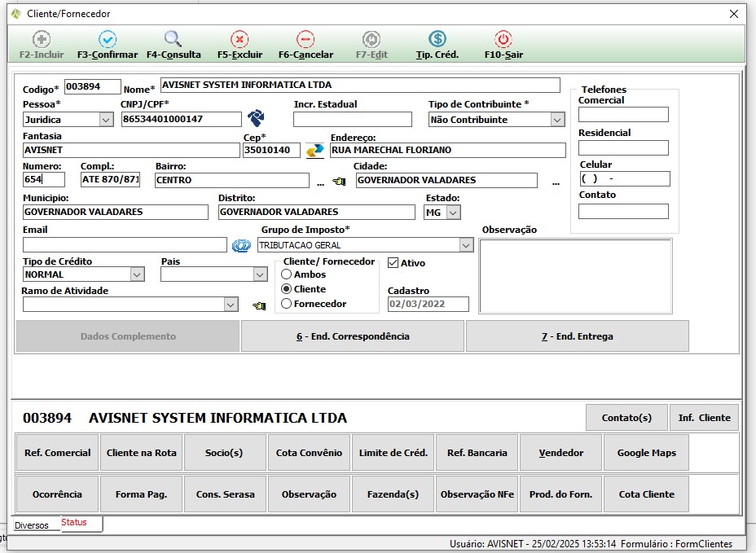756x553 pixels.
Task: Open Tip. Créd. dollar icon
Action: pos(437,39)
